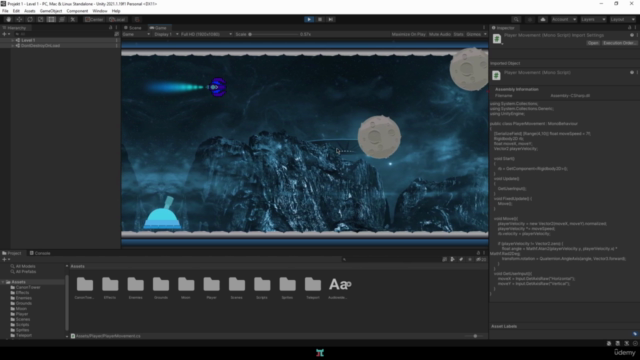
Task: Collapse the Assets folder in the Project tree
Action: (x=3, y=282)
